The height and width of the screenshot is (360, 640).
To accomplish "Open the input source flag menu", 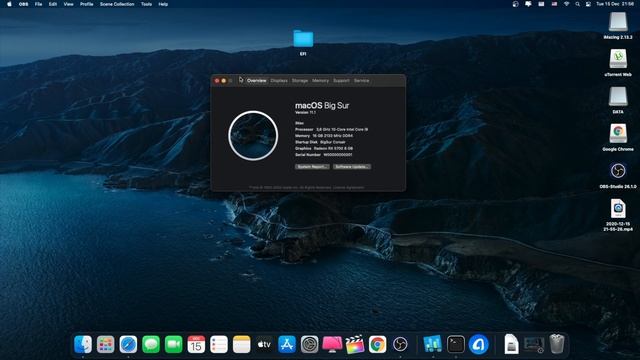I will [554, 4].
